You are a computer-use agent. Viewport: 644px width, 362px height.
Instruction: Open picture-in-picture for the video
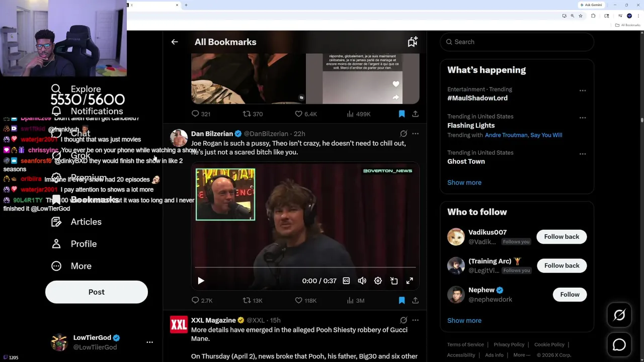(394, 281)
